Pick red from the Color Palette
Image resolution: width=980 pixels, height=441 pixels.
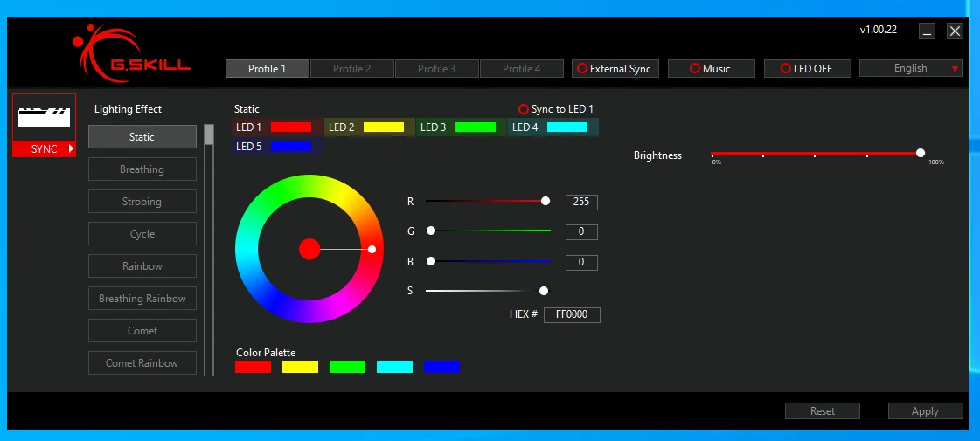(x=254, y=367)
